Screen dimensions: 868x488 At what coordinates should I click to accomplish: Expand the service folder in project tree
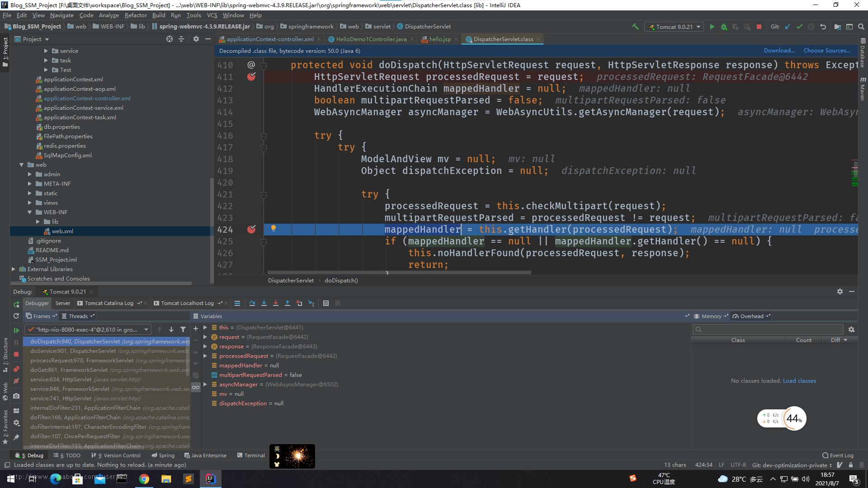pyautogui.click(x=46, y=51)
